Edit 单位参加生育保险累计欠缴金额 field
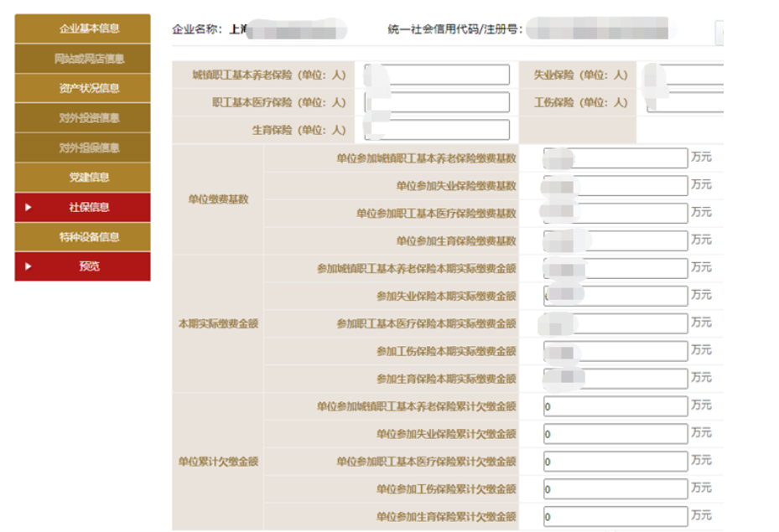The width and height of the screenshot is (779, 532). pos(615,516)
